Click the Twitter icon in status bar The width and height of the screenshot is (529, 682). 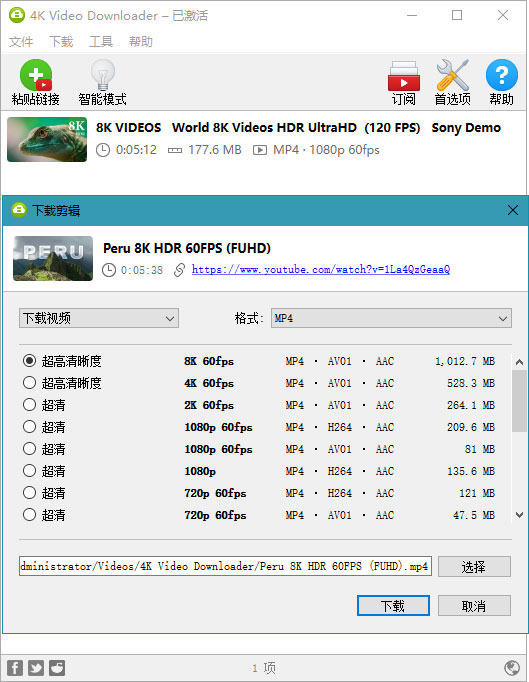[x=36, y=668]
